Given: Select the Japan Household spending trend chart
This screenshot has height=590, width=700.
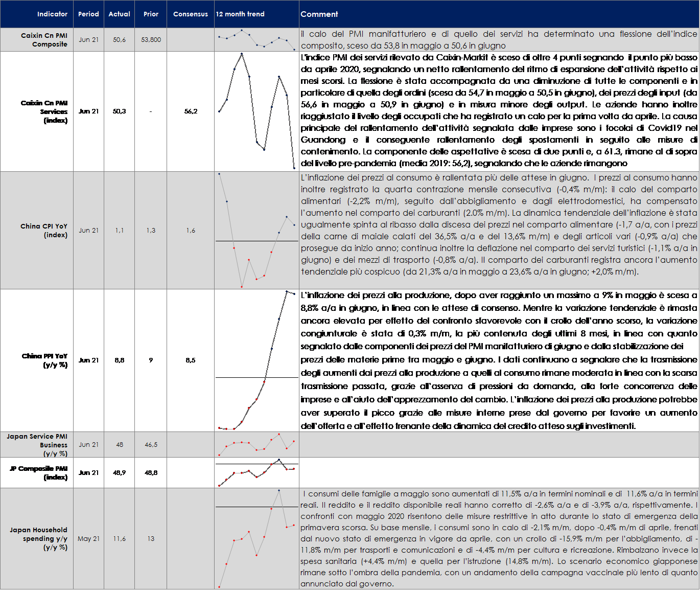Looking at the screenshot, I should click(256, 538).
